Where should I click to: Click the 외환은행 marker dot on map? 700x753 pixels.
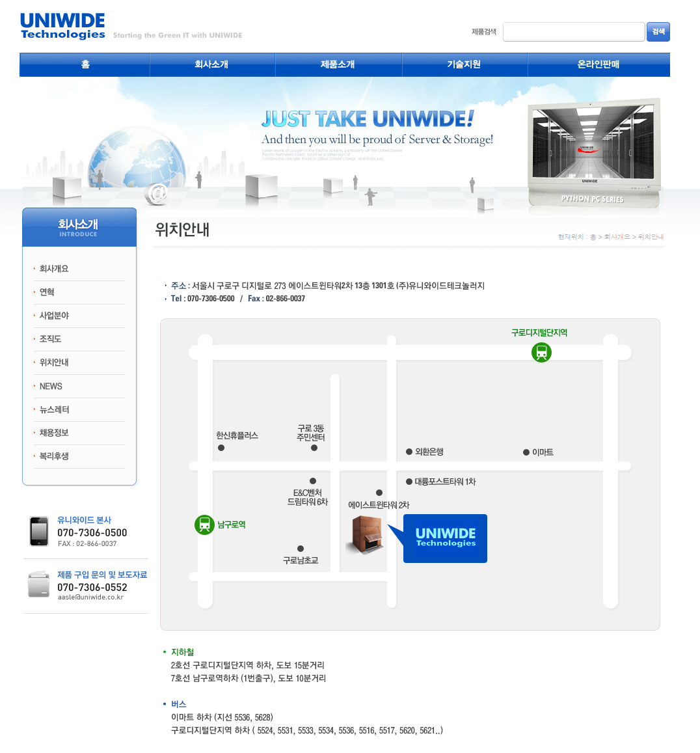coord(409,452)
